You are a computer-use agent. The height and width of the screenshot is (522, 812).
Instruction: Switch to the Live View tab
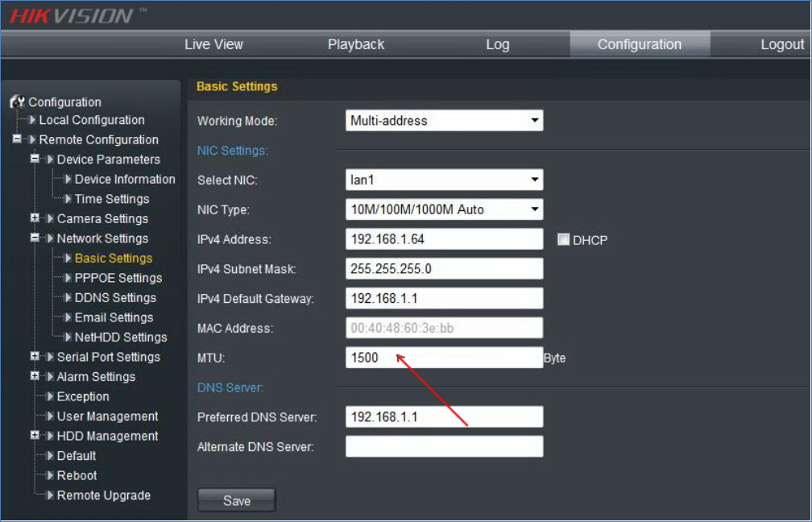213,45
